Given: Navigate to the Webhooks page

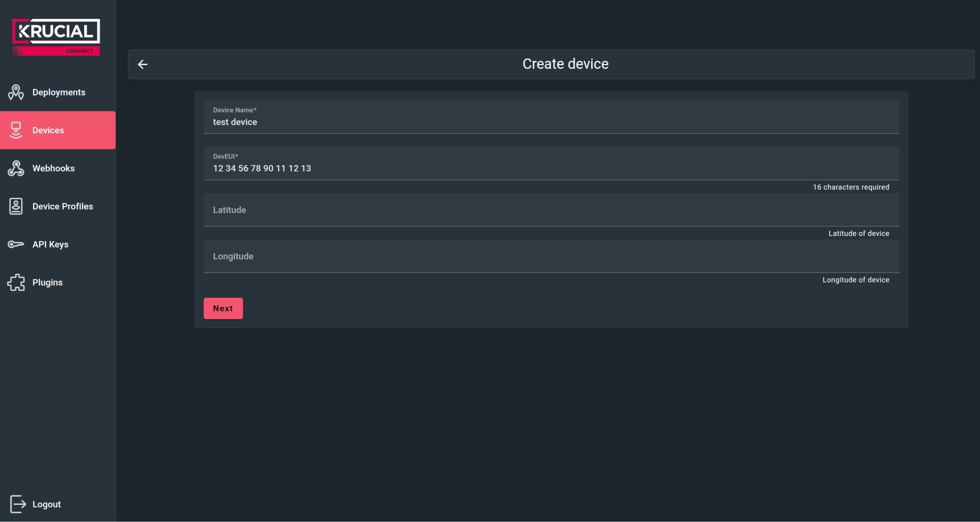Looking at the screenshot, I should (54, 168).
